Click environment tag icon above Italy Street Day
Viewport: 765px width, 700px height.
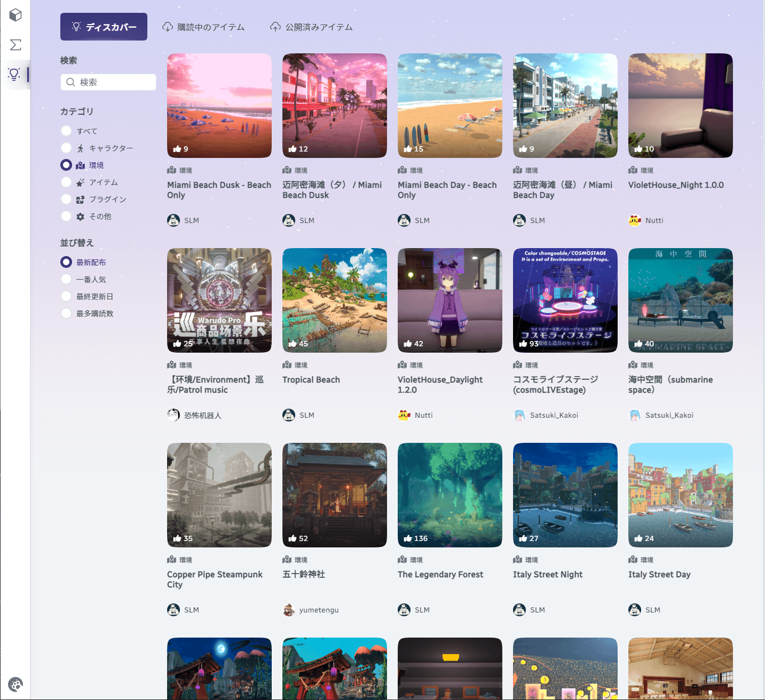point(633,560)
